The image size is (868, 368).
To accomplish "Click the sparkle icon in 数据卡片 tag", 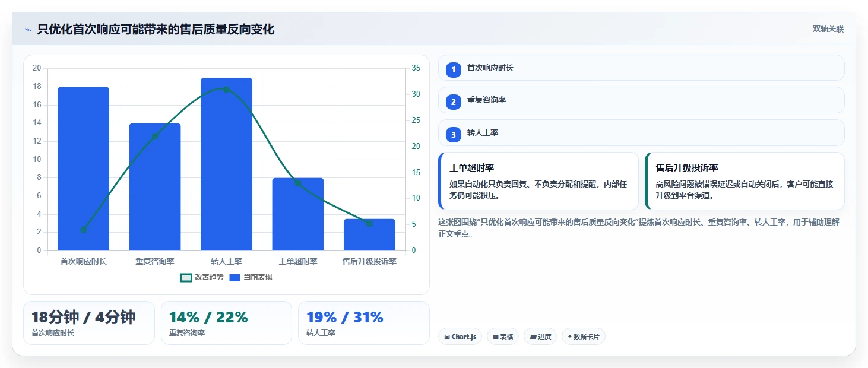I will 569,337.
